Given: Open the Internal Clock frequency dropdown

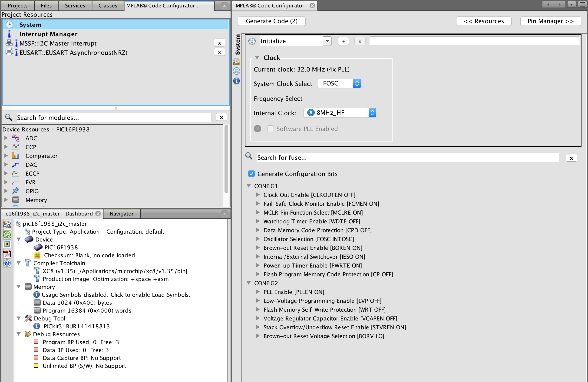Looking at the screenshot, I should pos(340,113).
